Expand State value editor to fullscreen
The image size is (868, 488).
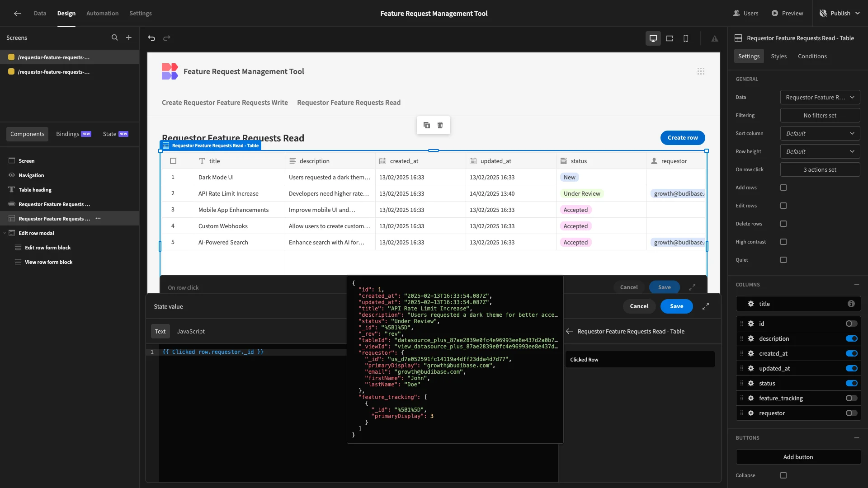point(706,306)
